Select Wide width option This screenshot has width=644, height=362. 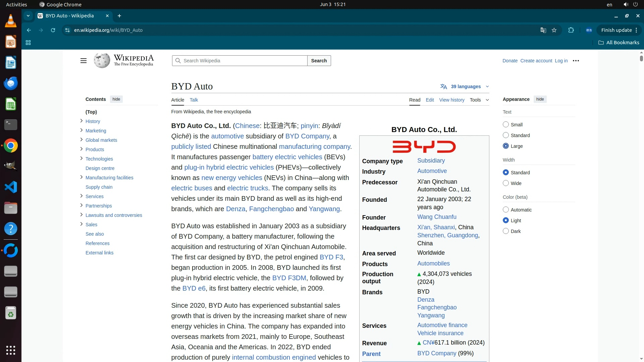pos(506,183)
